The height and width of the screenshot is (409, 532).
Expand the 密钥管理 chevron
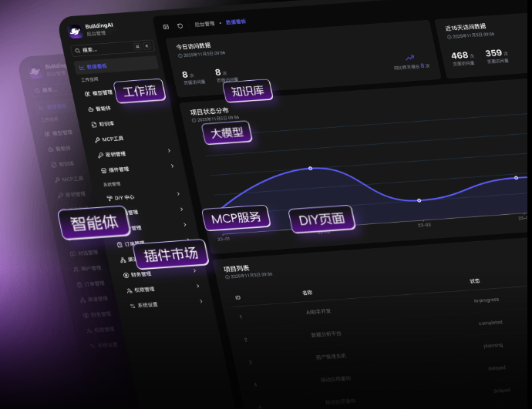(x=169, y=150)
